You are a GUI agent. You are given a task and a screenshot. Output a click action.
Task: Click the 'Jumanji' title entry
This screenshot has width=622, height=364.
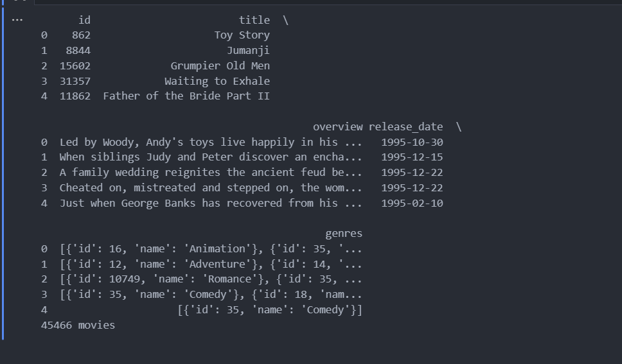(x=248, y=51)
